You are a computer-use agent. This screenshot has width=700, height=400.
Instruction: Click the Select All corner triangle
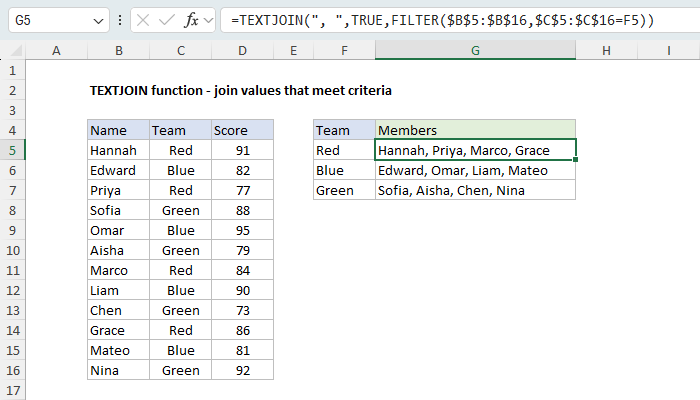click(16, 50)
